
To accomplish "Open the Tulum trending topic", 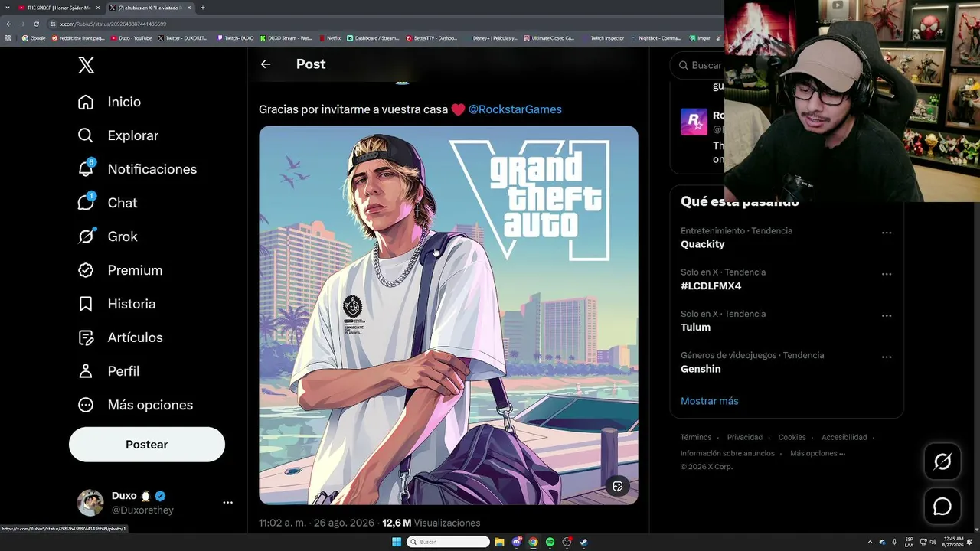I will click(696, 328).
